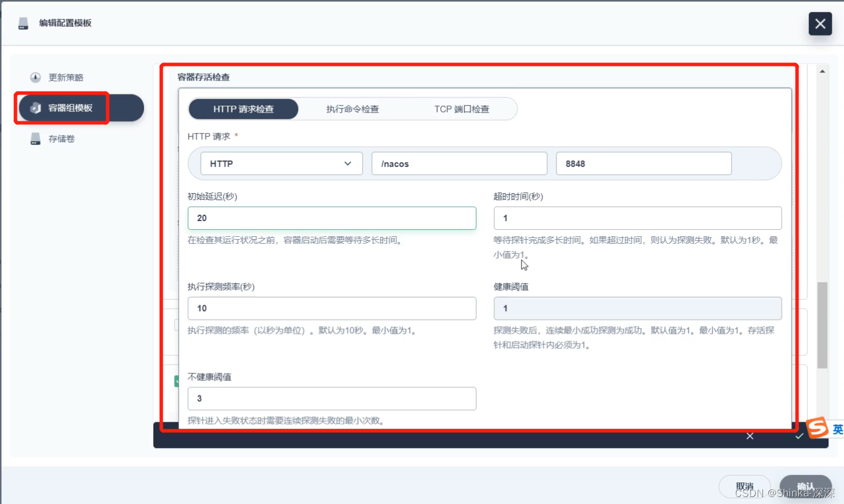844x504 pixels.
Task: Focus the 初始延迟 field showing 20
Action: (332, 218)
